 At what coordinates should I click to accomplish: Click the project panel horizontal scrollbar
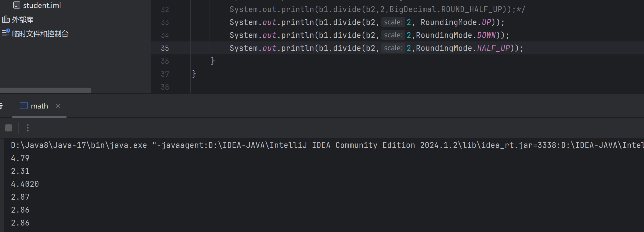coord(45,90)
